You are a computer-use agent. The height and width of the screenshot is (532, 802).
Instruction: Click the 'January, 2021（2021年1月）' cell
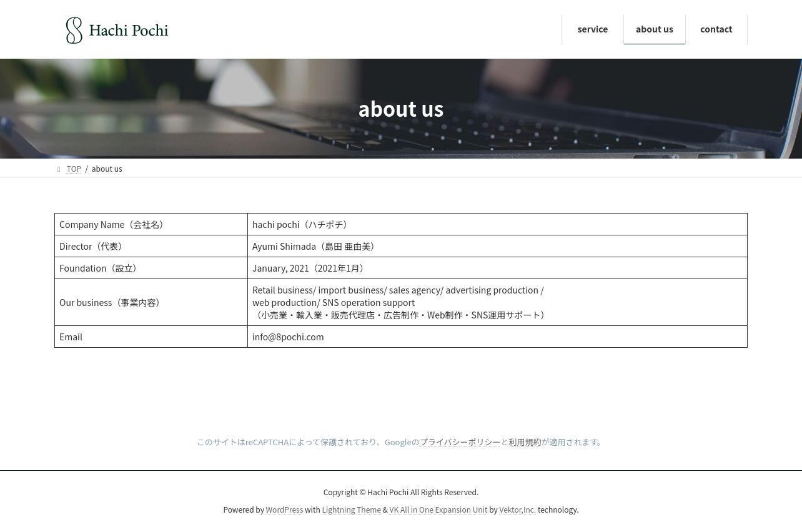click(497, 268)
